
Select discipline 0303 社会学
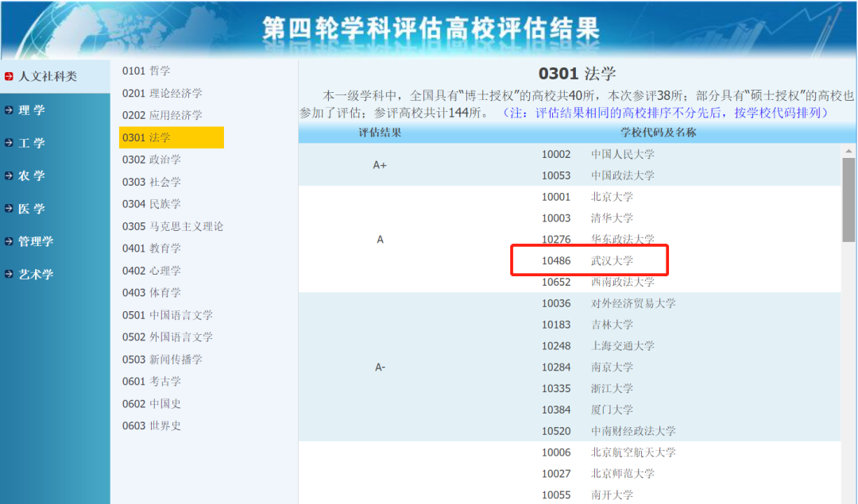tap(152, 182)
